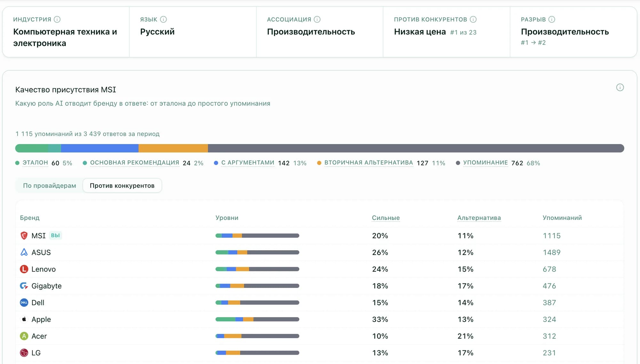Click the Acer levels bar
This screenshot has height=364, width=640.
257,336
